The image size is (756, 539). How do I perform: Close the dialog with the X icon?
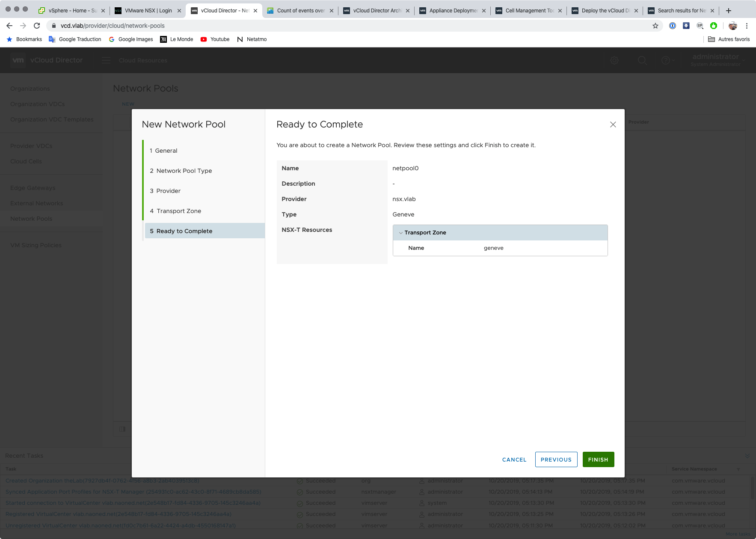(613, 124)
